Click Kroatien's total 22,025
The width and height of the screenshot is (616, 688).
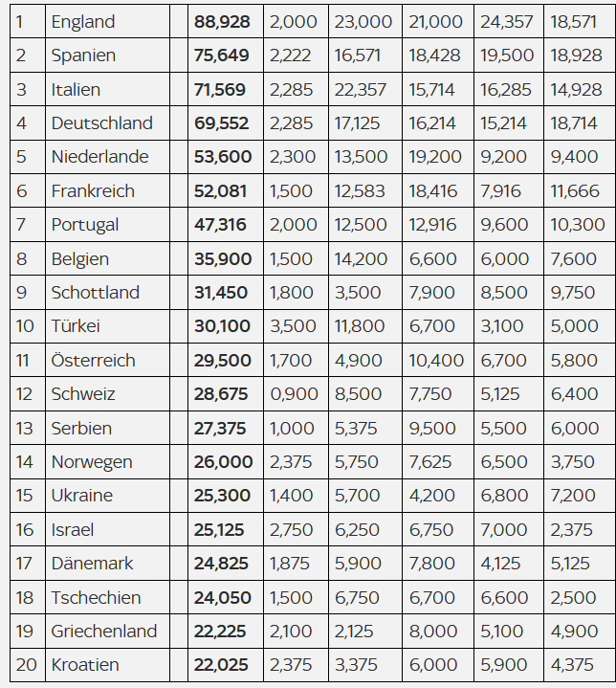pyautogui.click(x=221, y=665)
